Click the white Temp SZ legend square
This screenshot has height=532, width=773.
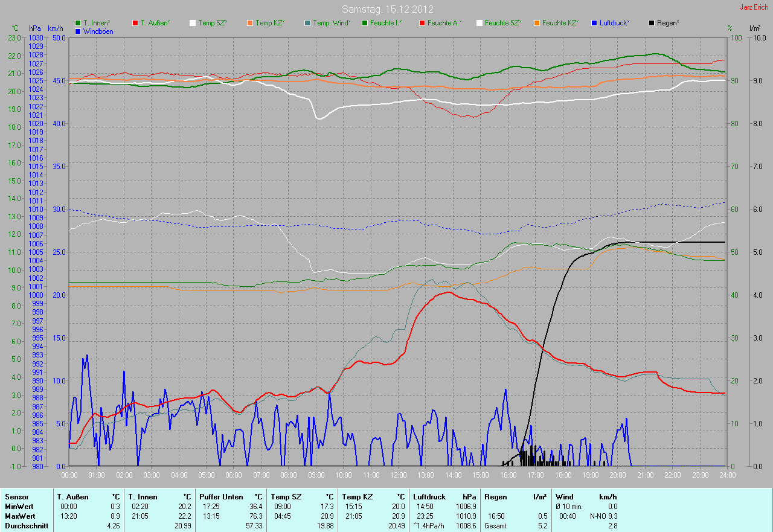[193, 23]
